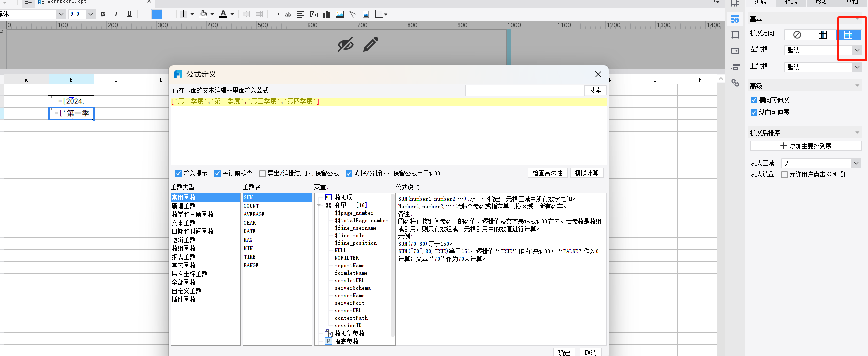Insert an image using the picture icon

click(x=340, y=14)
